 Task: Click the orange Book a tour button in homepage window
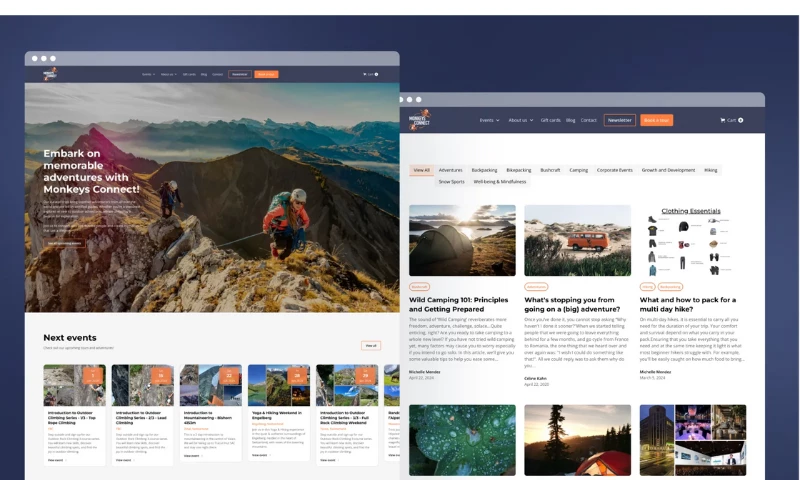[x=266, y=74]
